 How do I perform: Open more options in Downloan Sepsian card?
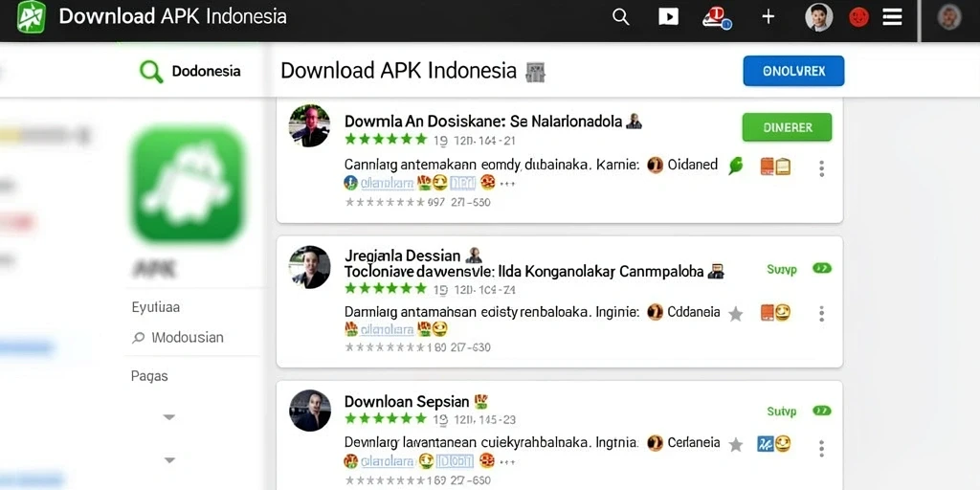[x=821, y=448]
